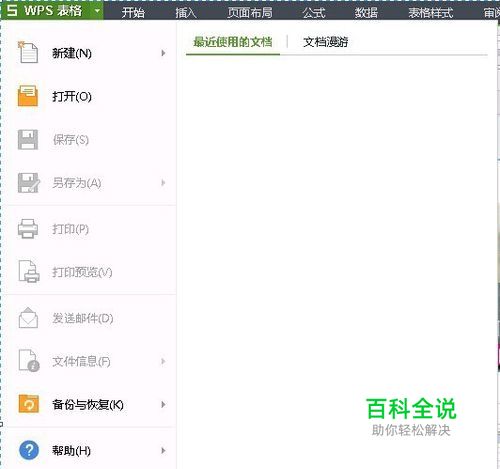Open the WPS 表格 dropdown arrow
The width and height of the screenshot is (500, 469).
pyautogui.click(x=97, y=11)
